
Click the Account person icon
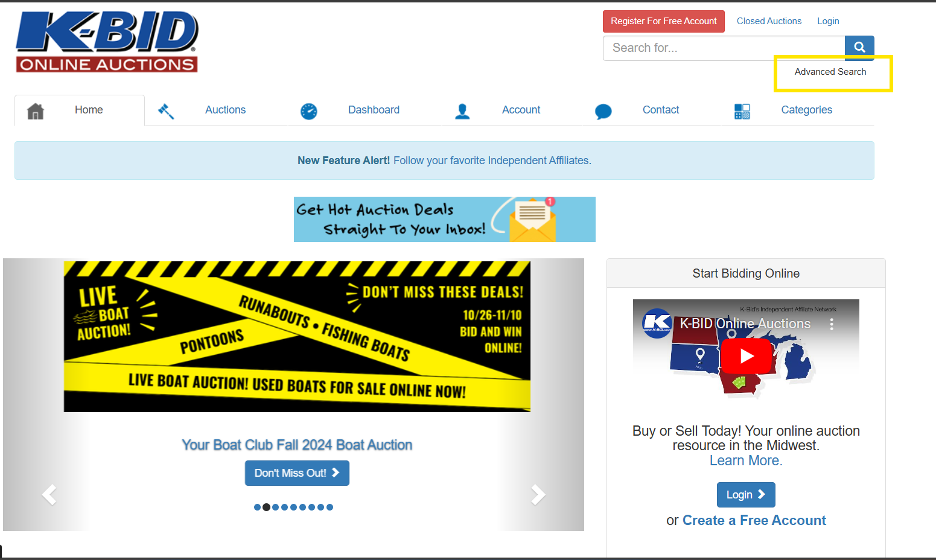(x=462, y=111)
